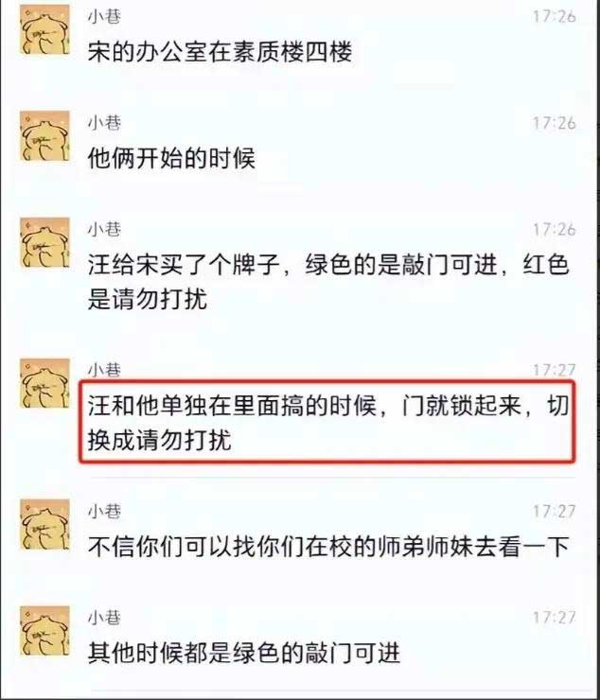The height and width of the screenshot is (700, 600).
Task: Click sender name 小巷 above 他俩开始的时候
Action: 104,123
